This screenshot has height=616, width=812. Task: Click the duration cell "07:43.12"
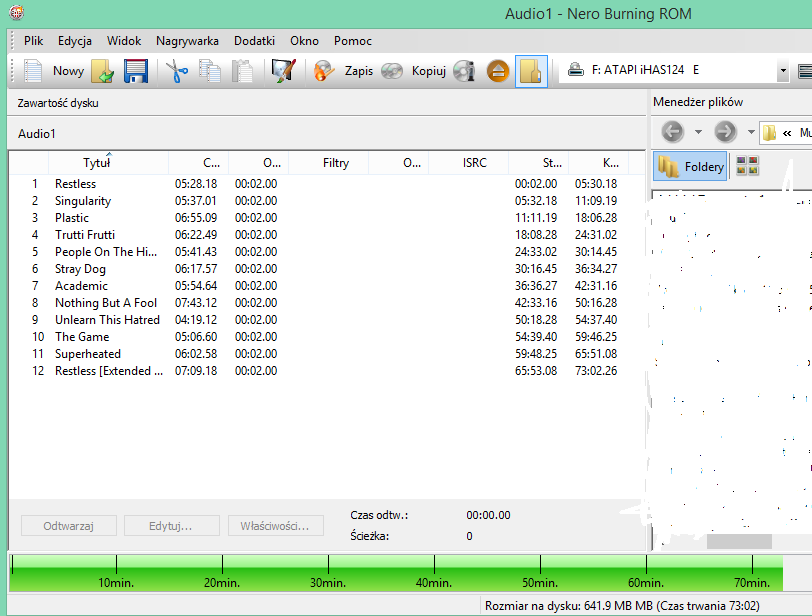pyautogui.click(x=196, y=303)
